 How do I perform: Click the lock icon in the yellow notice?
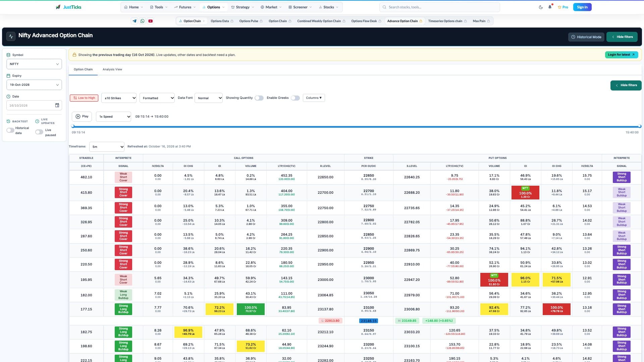[74, 55]
